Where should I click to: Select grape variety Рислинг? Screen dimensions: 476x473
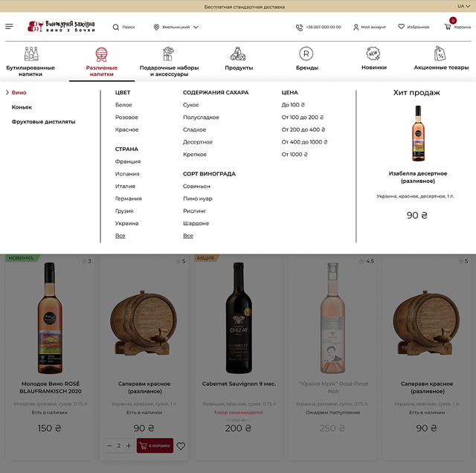tap(194, 211)
